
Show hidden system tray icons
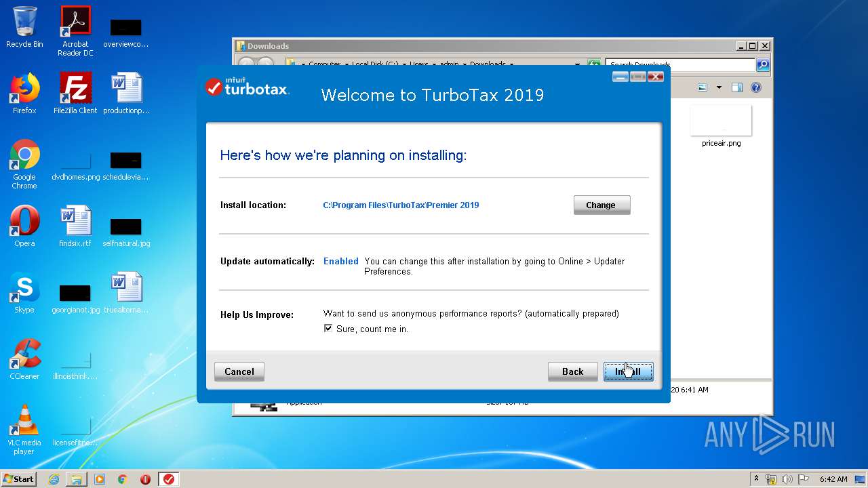click(x=756, y=479)
